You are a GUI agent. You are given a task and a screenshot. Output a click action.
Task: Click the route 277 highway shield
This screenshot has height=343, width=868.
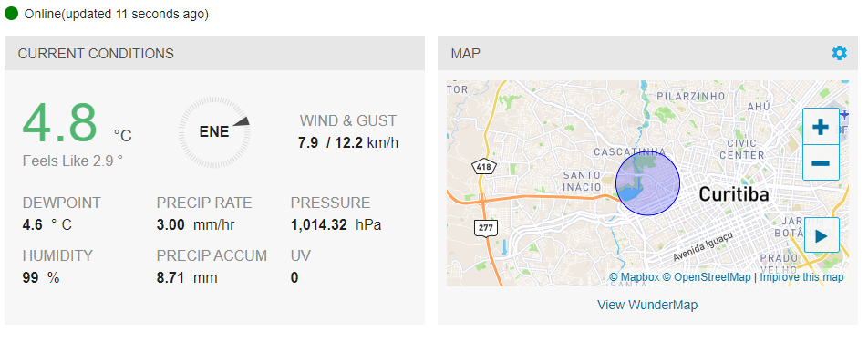point(486,227)
